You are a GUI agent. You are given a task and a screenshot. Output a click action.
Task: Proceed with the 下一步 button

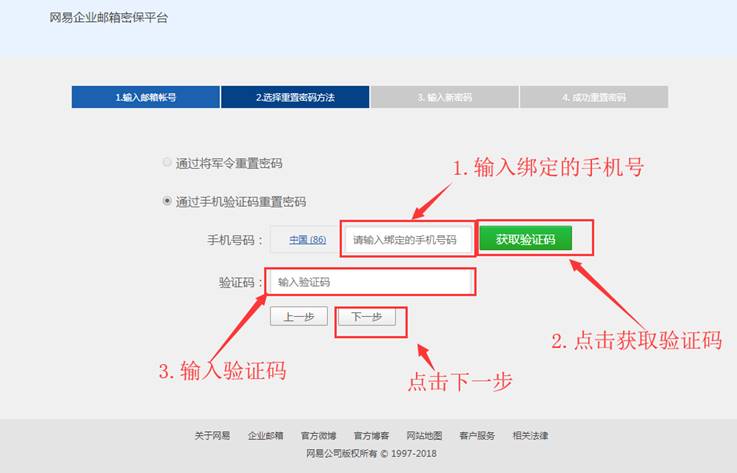click(367, 316)
